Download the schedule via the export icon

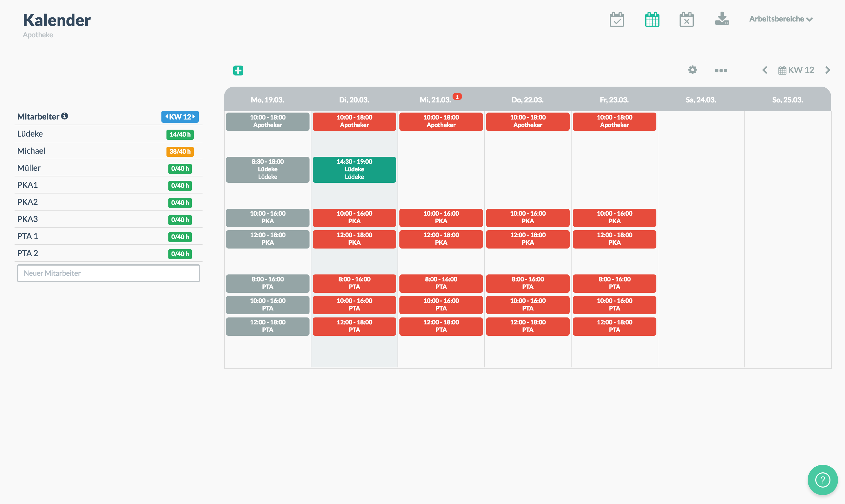coord(722,19)
